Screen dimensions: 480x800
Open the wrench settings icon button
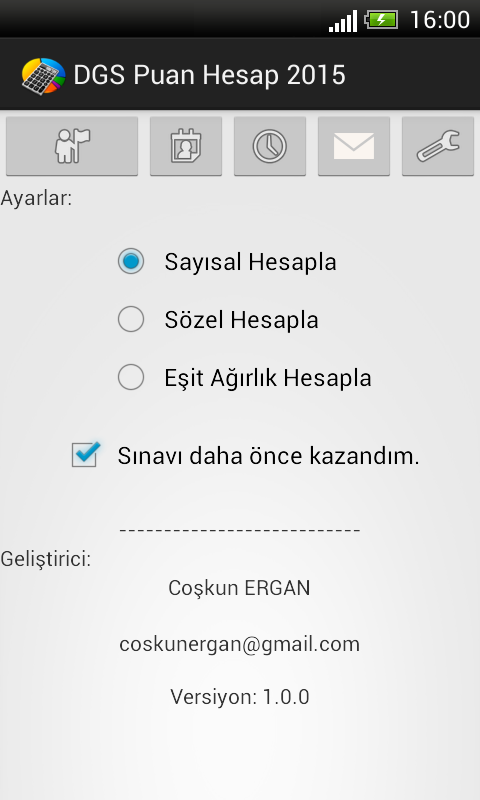(x=438, y=146)
